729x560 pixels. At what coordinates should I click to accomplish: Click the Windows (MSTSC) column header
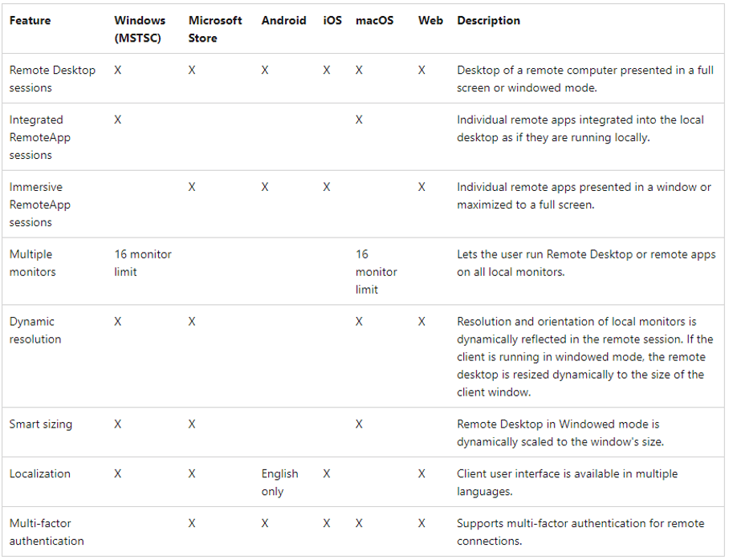[x=140, y=29]
